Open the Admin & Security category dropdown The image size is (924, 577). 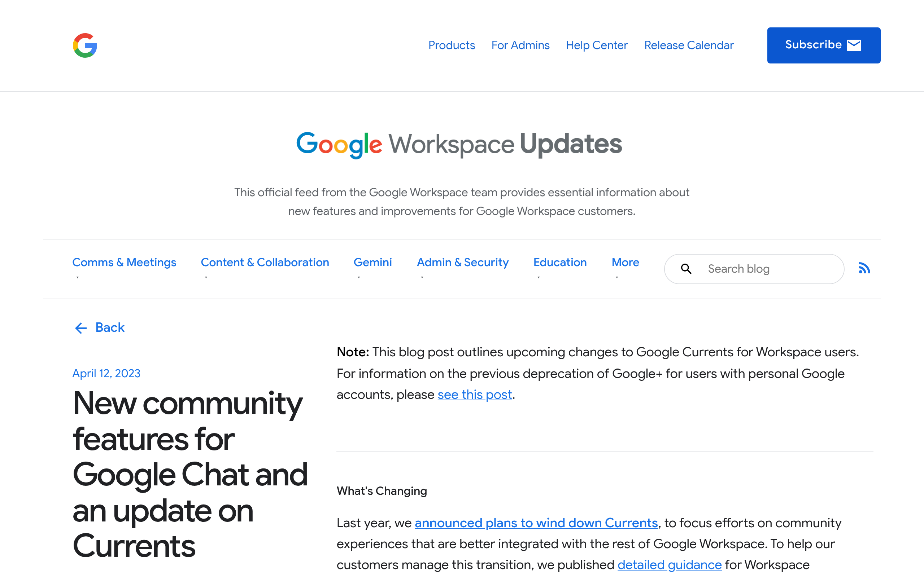coord(422,278)
